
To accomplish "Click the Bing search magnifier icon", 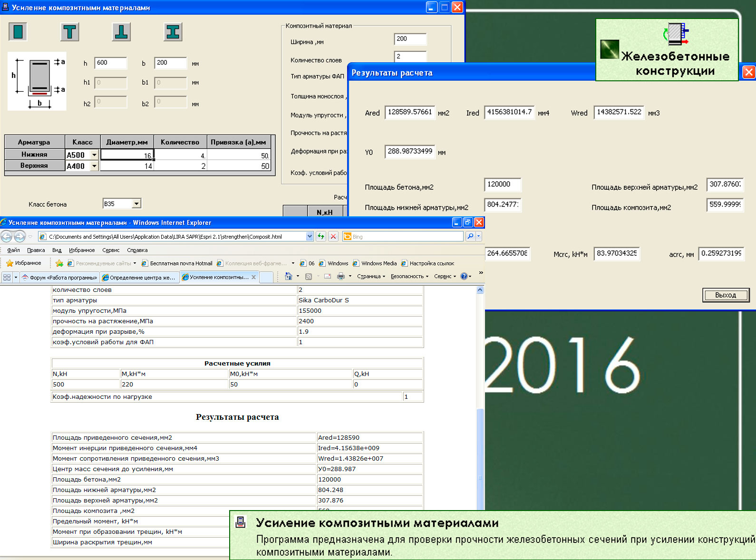I will [470, 236].
